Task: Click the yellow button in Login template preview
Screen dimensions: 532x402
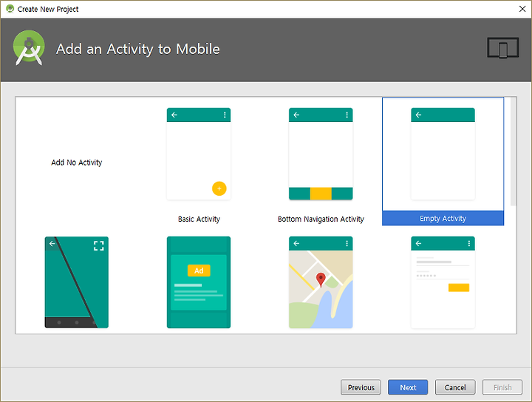Action: (x=459, y=287)
